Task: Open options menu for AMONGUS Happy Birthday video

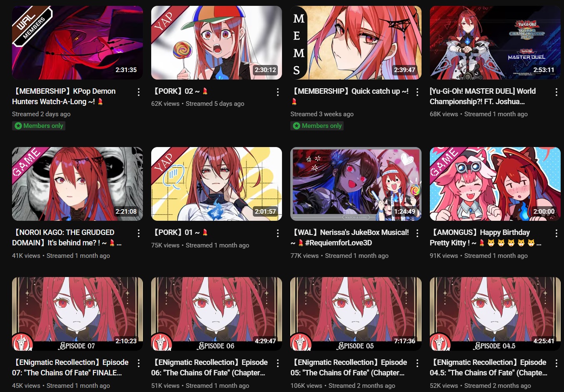Action: coord(557,233)
